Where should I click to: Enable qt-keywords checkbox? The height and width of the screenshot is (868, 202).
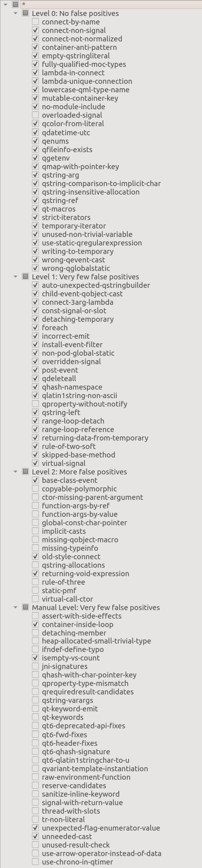click(35, 717)
